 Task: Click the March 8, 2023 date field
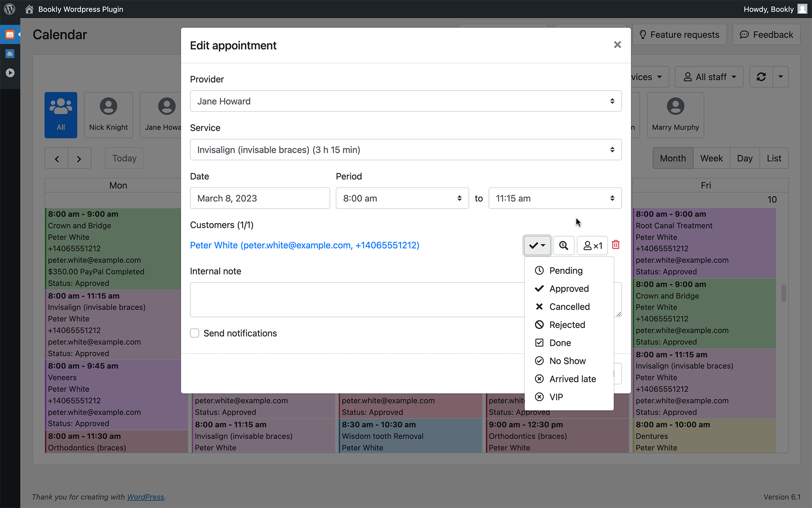pyautogui.click(x=260, y=198)
